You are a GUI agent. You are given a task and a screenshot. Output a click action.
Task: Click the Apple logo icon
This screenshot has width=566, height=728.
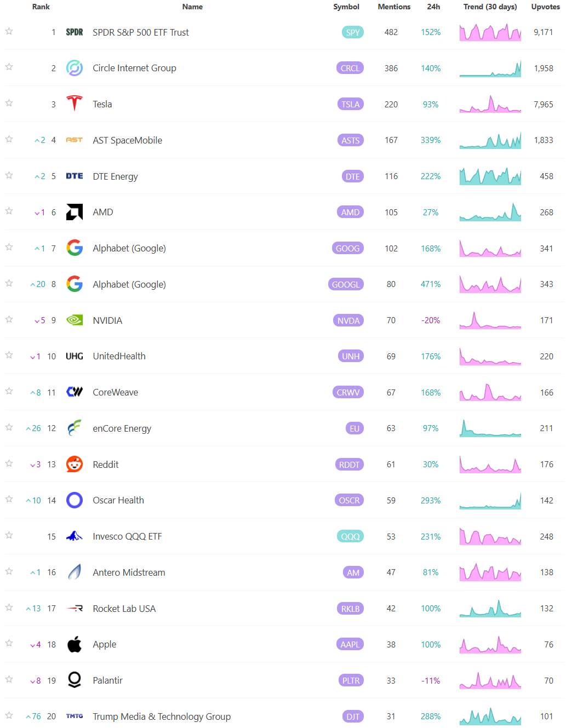(x=75, y=644)
